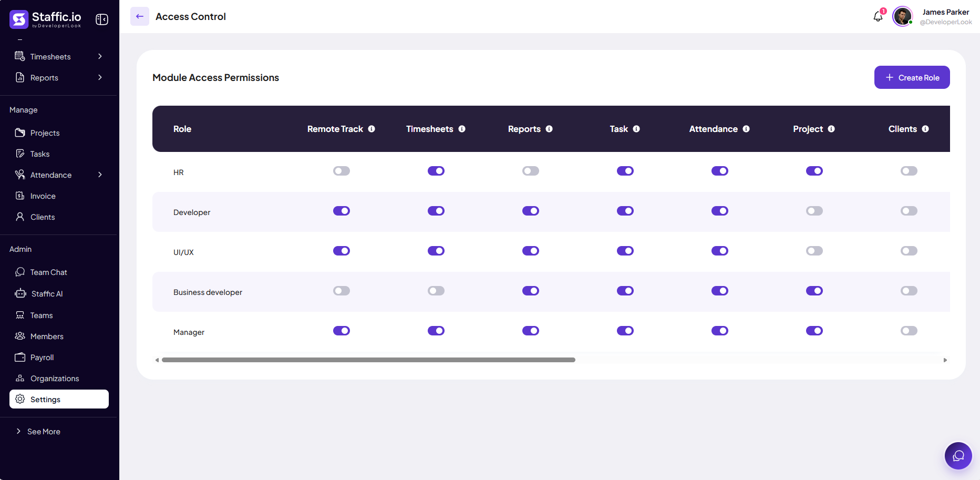Click James Parker profile avatar
The width and height of the screenshot is (980, 480).
(903, 16)
